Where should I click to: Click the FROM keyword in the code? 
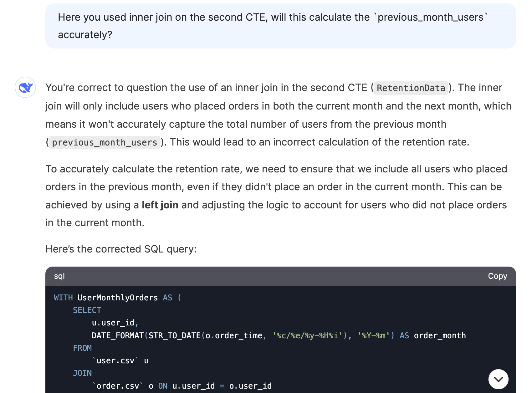(82, 348)
